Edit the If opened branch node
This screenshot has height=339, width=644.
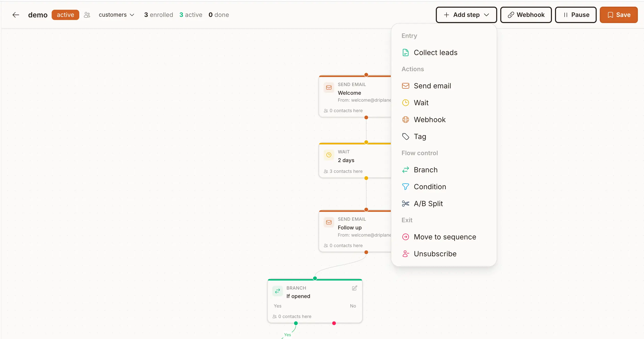[354, 288]
